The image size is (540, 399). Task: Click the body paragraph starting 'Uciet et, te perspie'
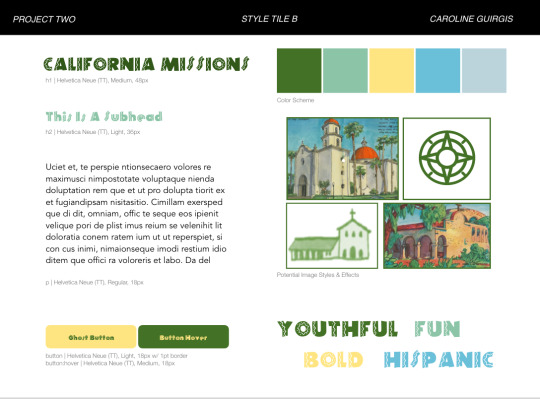coord(136,213)
